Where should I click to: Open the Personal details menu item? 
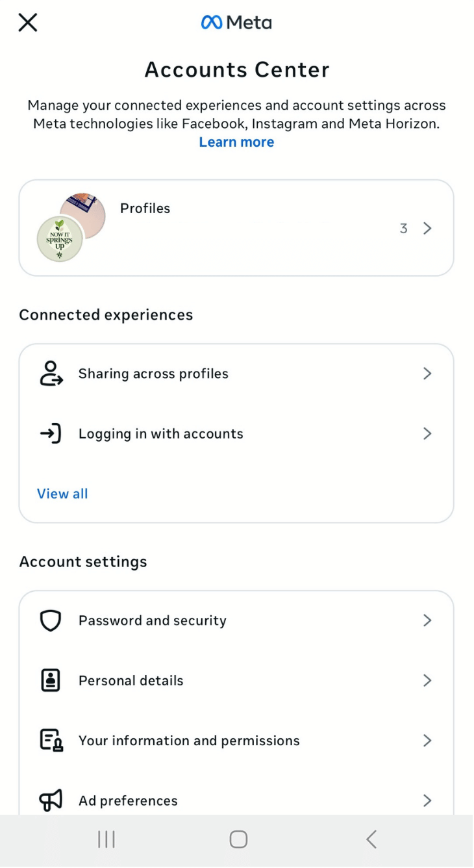(131, 680)
